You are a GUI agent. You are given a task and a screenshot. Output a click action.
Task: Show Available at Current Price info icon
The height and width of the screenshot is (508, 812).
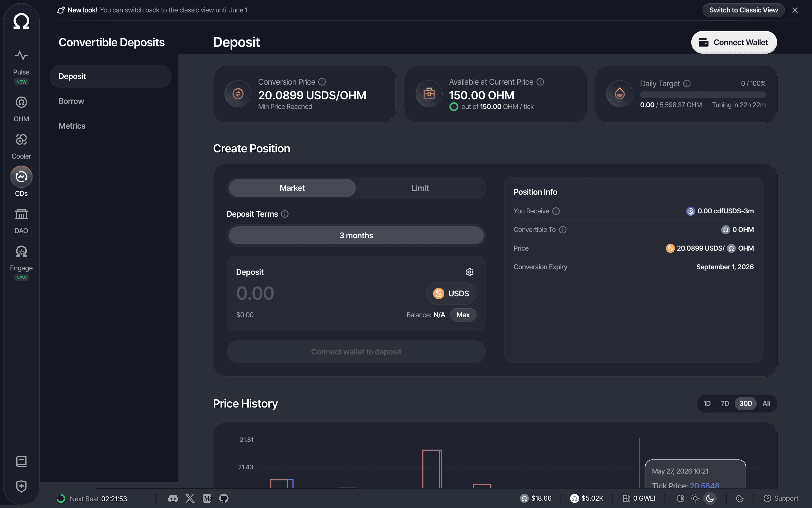540,82
